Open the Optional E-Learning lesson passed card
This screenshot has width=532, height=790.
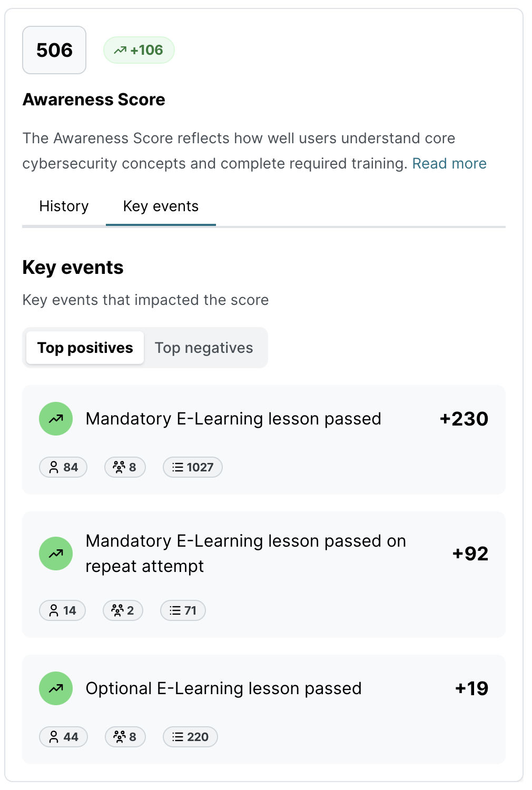264,709
